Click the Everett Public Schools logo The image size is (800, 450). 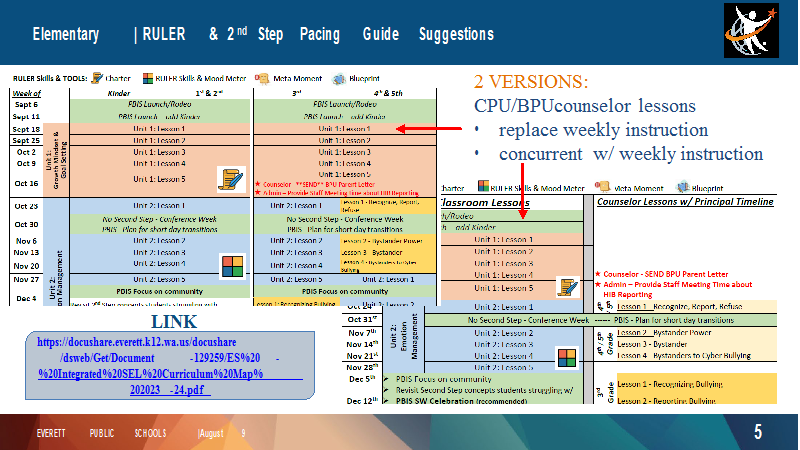(751, 31)
